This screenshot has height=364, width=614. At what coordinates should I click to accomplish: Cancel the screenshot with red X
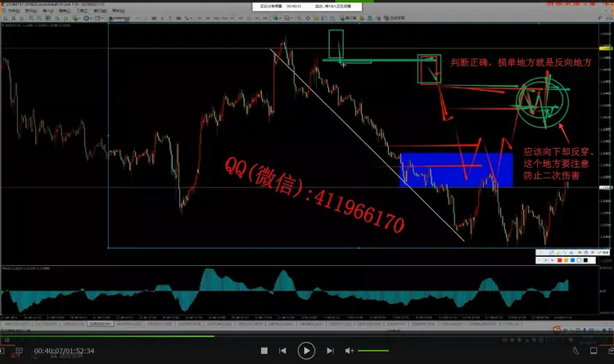coord(593,253)
